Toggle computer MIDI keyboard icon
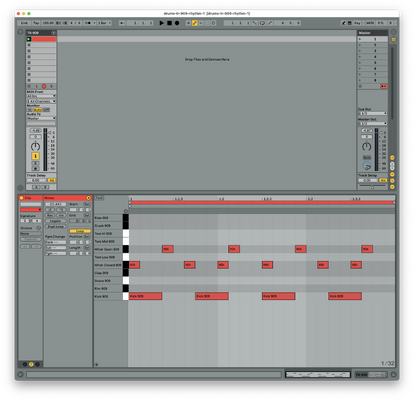Viewport: 414px width, 400px height. point(350,23)
